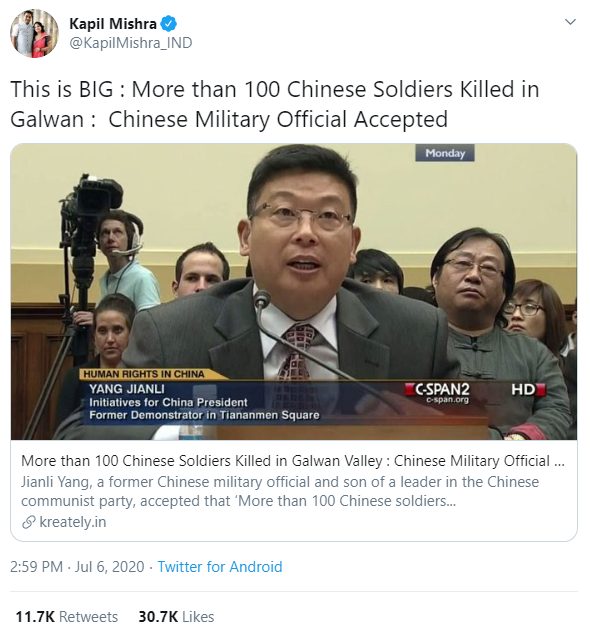Screen dimensions: 590x631
Task: Click the Monday label on the image
Action: point(445,153)
